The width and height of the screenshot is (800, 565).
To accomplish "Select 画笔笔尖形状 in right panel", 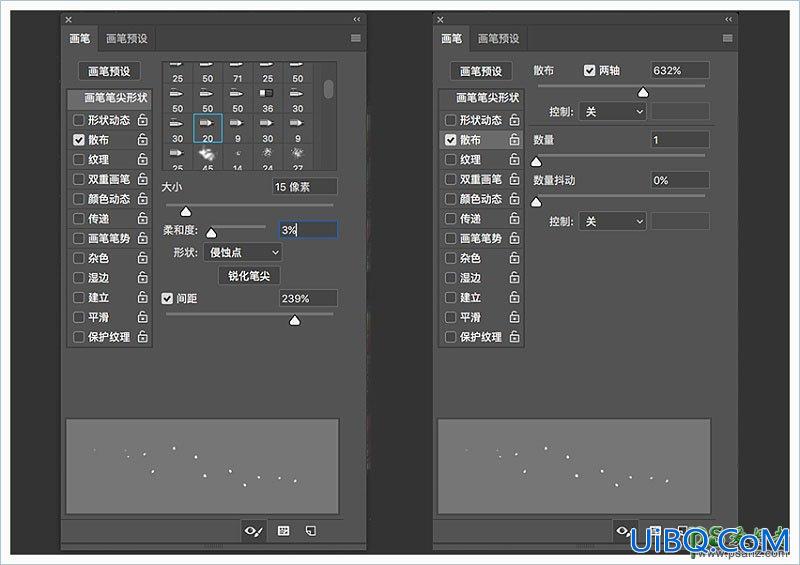I will [x=481, y=97].
